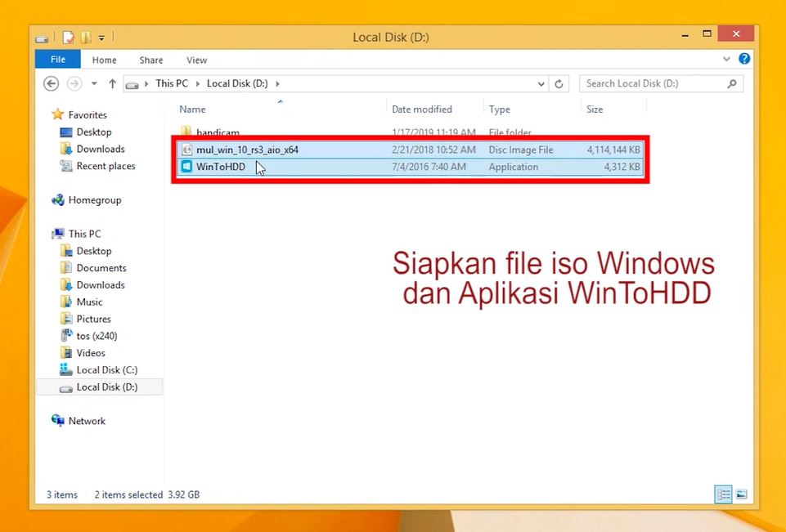Viewport: 786px width, 532px height.
Task: Sort by the Size column header
Action: [x=595, y=110]
